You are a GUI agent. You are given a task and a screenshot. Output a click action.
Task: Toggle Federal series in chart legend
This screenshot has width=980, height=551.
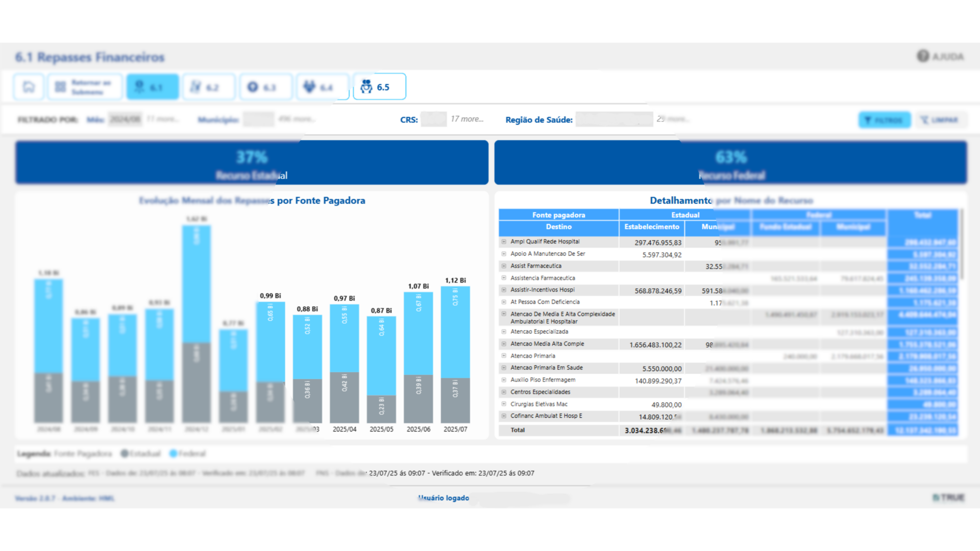tap(174, 453)
